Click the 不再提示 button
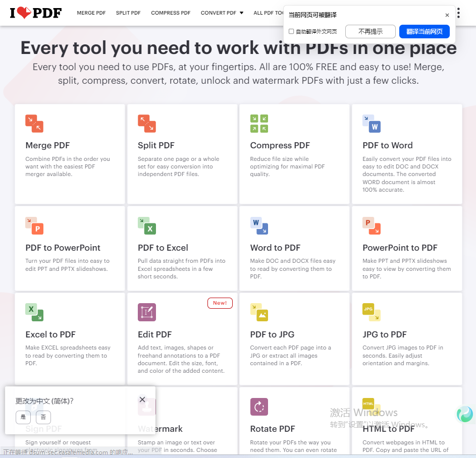Image resolution: width=476 pixels, height=458 pixels. [x=371, y=32]
